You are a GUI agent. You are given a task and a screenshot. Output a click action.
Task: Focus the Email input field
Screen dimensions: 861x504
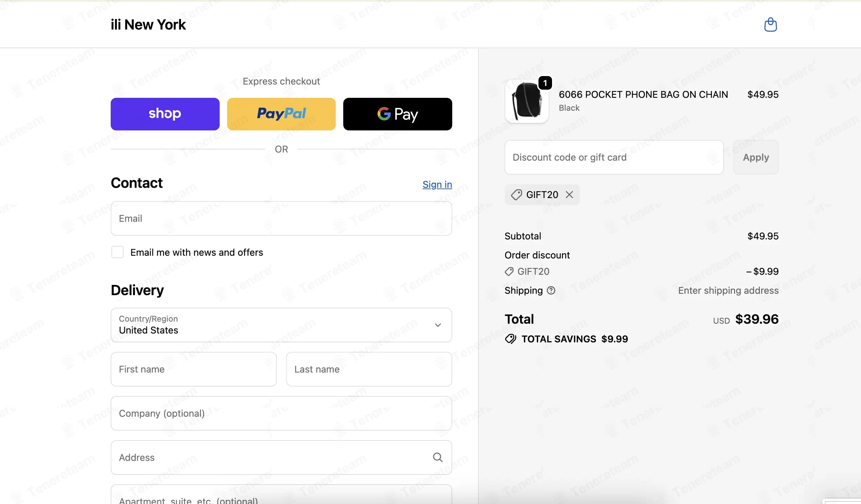281,218
